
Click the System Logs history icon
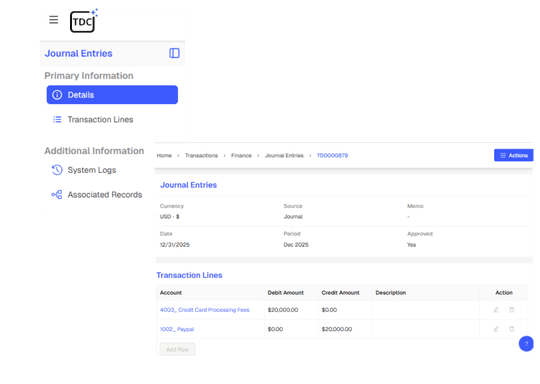[x=57, y=170]
